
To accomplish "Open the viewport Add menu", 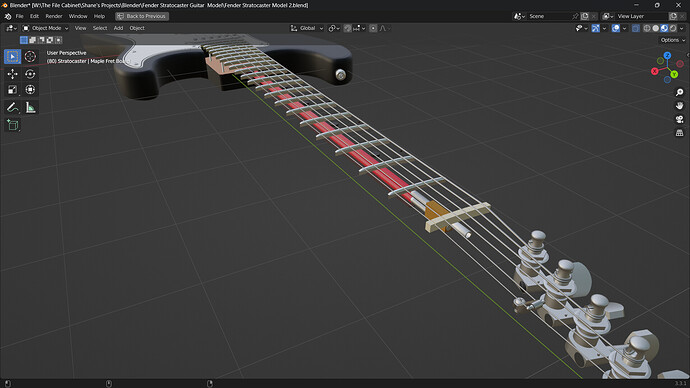I will coord(118,28).
